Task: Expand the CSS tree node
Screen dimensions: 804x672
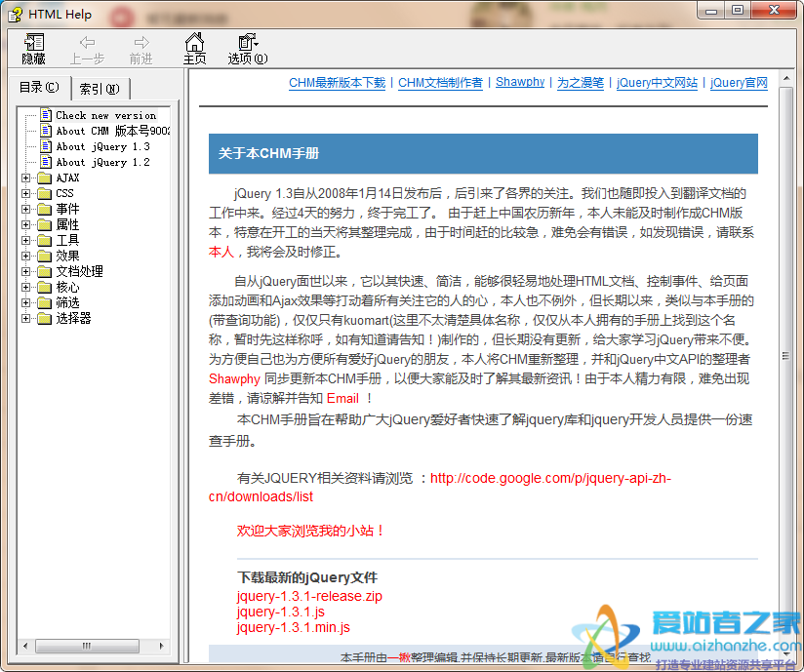Action: pos(25,193)
